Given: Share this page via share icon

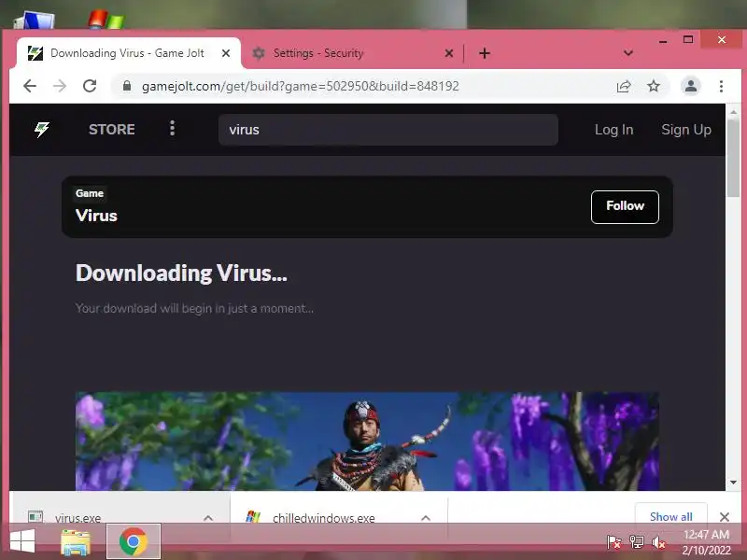Looking at the screenshot, I should pos(624,86).
